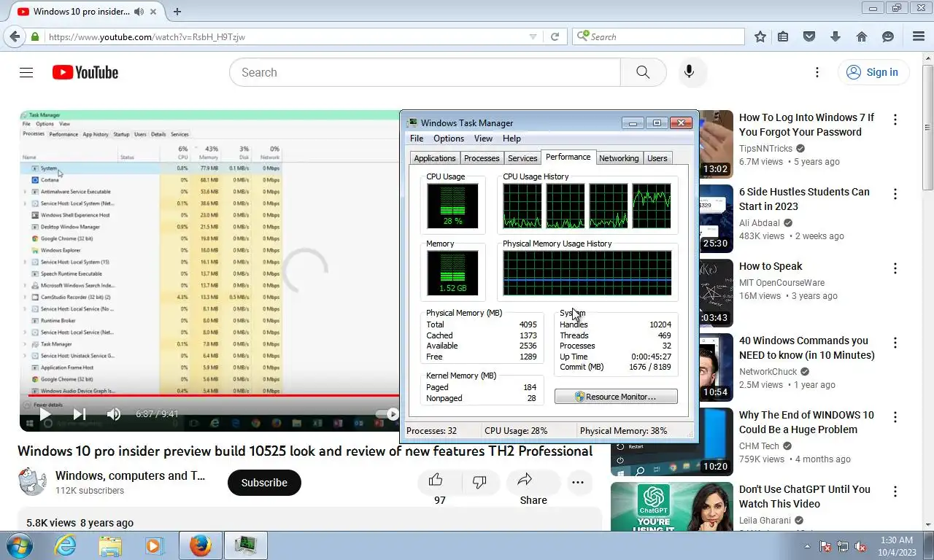Open options for Don't Use ChatGPT video
This screenshot has height=560, width=934.
pyautogui.click(x=895, y=491)
